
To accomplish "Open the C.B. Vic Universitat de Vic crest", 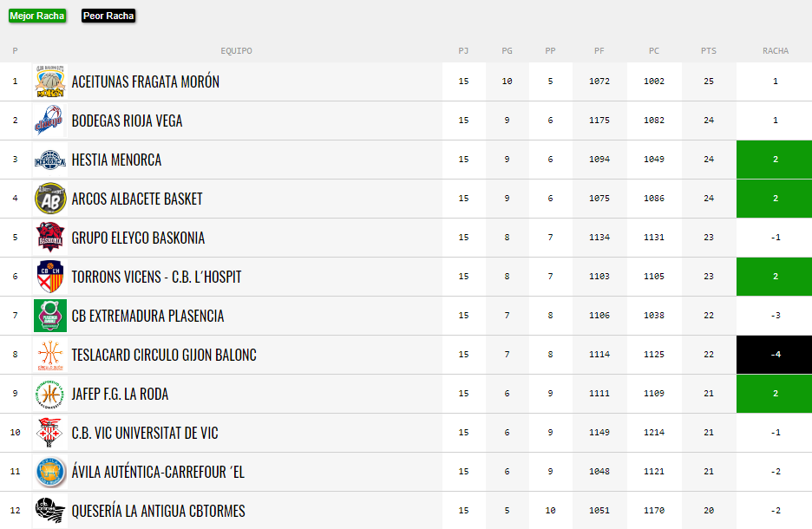I will coord(50,433).
